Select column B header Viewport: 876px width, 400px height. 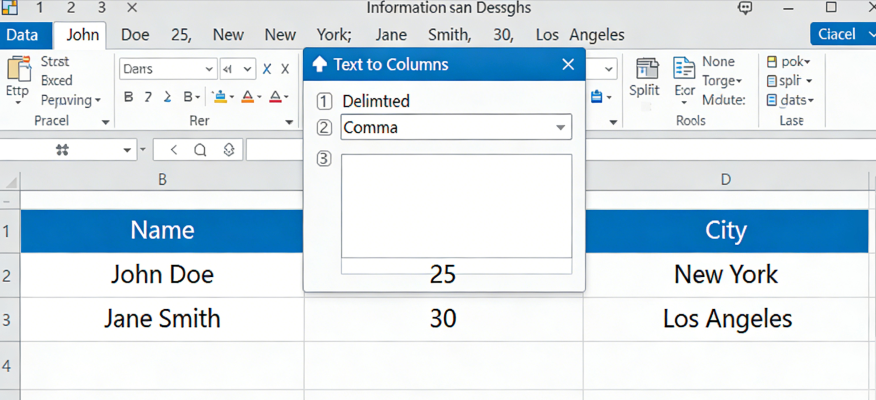tap(163, 179)
